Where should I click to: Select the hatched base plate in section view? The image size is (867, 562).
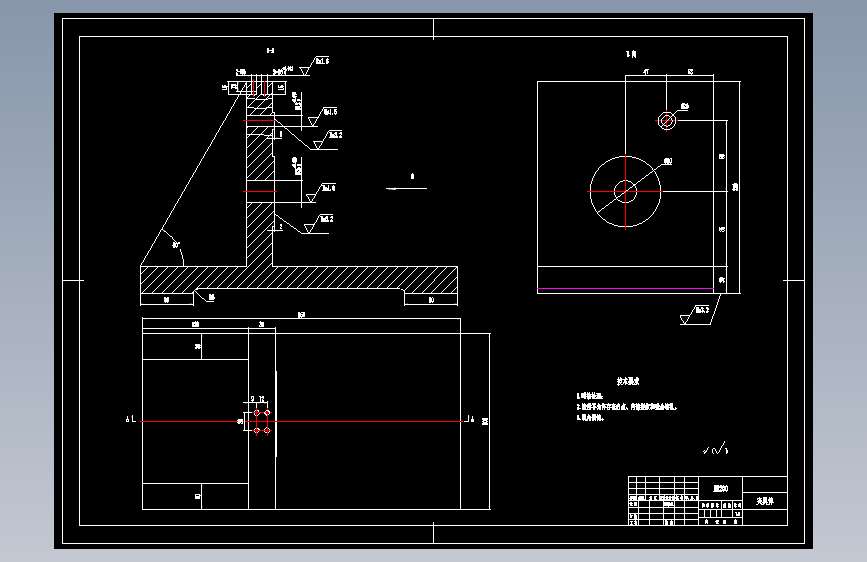click(299, 280)
